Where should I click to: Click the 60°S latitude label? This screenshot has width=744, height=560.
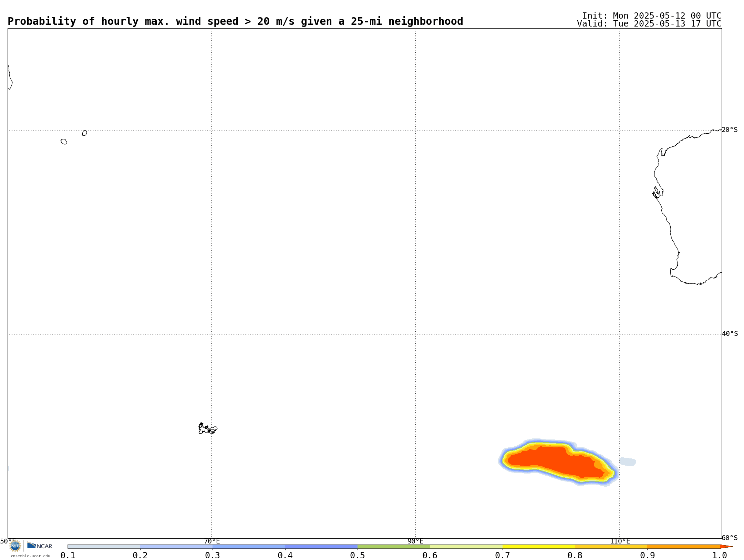pos(730,538)
